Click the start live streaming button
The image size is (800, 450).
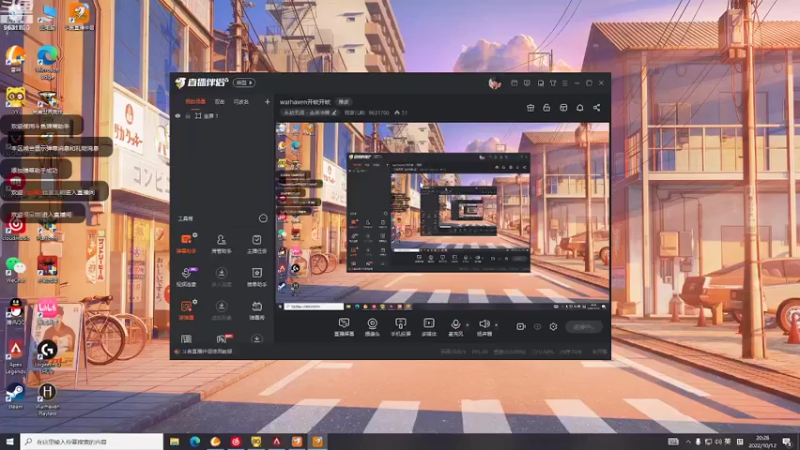[584, 327]
